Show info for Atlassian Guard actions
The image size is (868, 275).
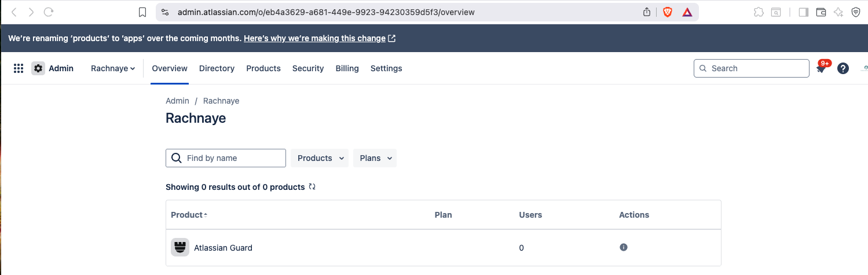(x=624, y=247)
